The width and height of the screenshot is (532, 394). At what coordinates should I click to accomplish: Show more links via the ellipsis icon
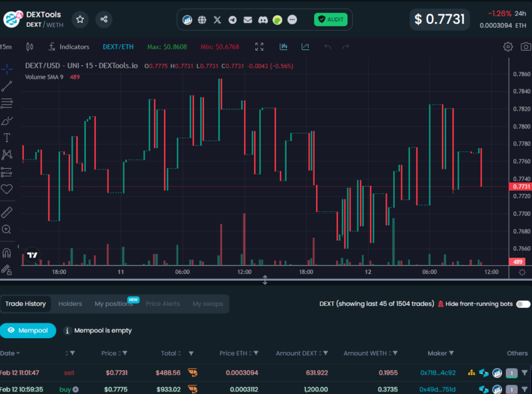pyautogui.click(x=292, y=19)
